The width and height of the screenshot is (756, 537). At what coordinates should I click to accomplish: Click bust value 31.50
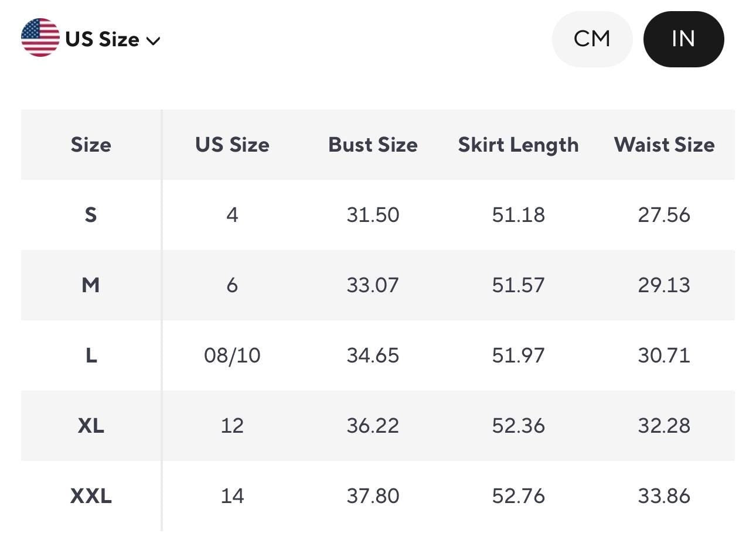click(373, 215)
